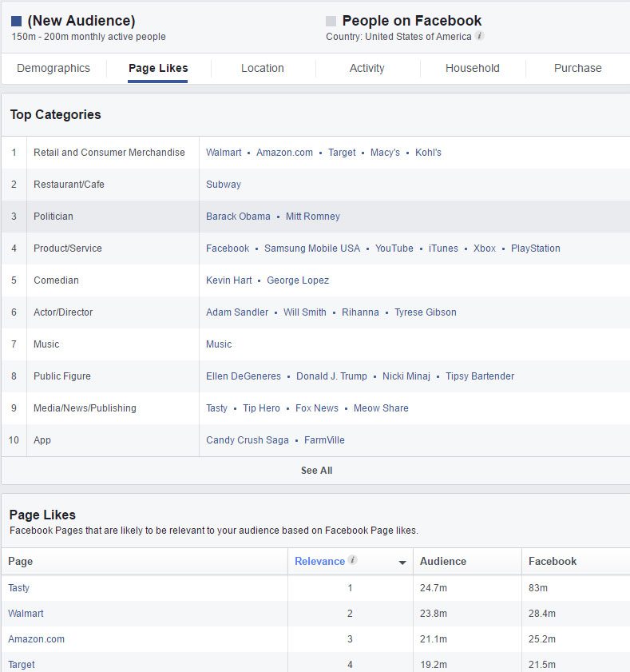Open Walmart in the Page Likes table
This screenshot has width=630, height=672.
coord(26,614)
